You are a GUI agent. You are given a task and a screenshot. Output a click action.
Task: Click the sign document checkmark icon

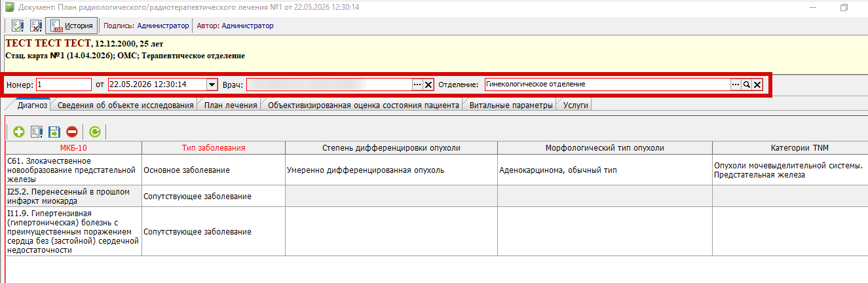[x=17, y=26]
